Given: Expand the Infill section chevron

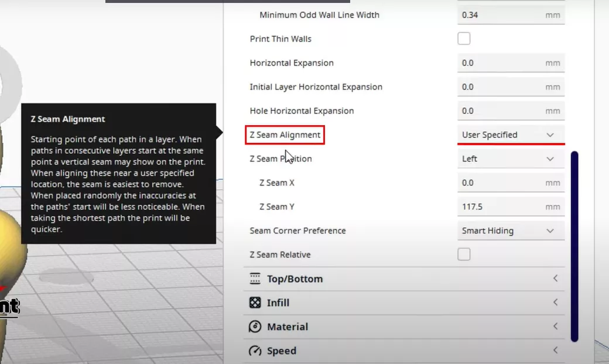Looking at the screenshot, I should point(555,303).
